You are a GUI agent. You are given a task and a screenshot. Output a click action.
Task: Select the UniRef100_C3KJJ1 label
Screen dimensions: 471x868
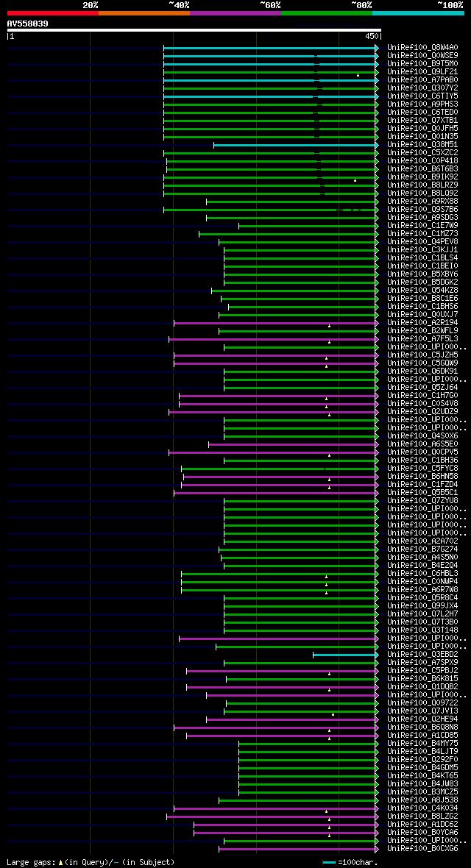pyautogui.click(x=422, y=250)
